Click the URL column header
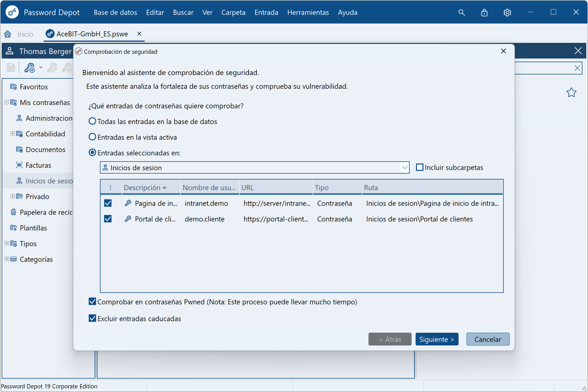 pos(276,187)
